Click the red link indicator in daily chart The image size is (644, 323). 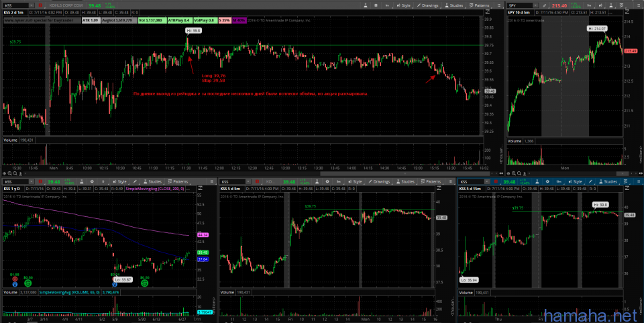pos(40,181)
